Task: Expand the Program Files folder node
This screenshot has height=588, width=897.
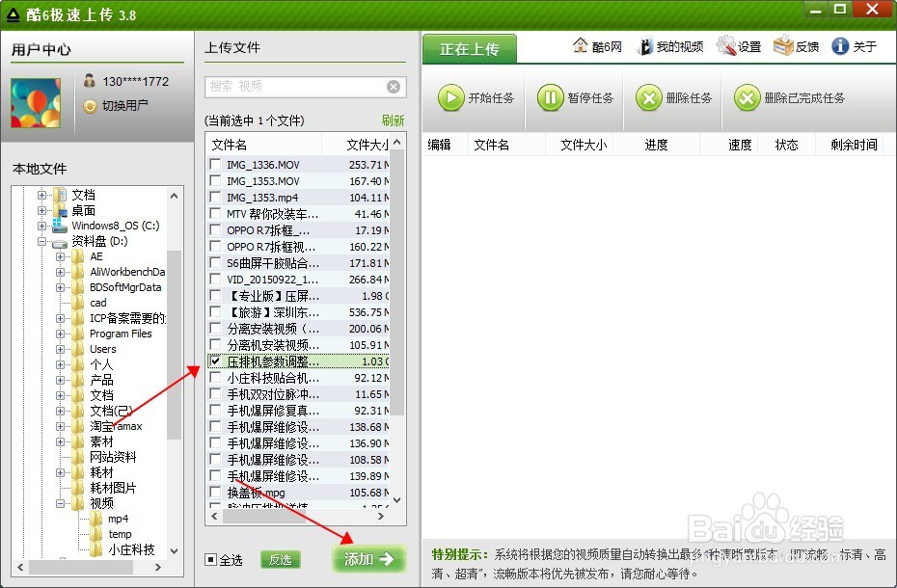Action: [x=60, y=334]
